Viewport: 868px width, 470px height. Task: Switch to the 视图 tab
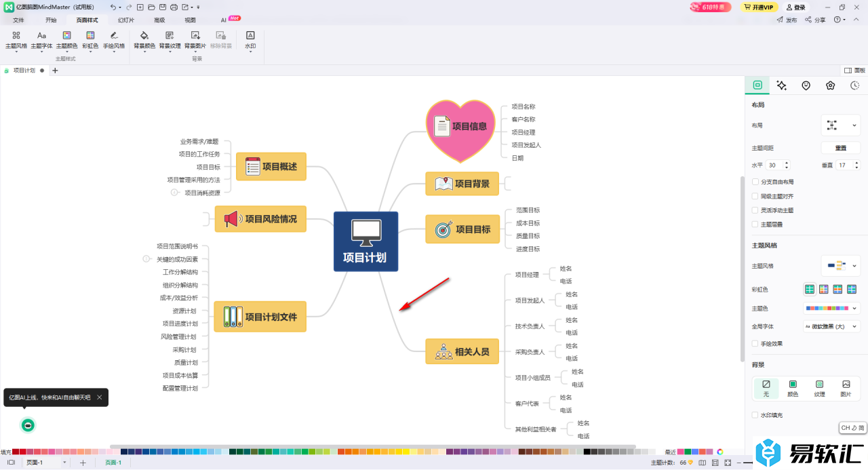[191, 20]
